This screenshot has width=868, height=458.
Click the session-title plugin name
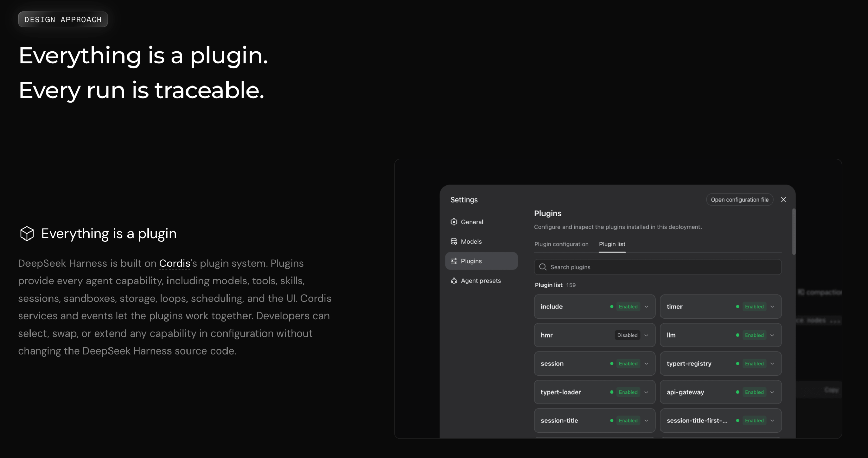tap(559, 421)
